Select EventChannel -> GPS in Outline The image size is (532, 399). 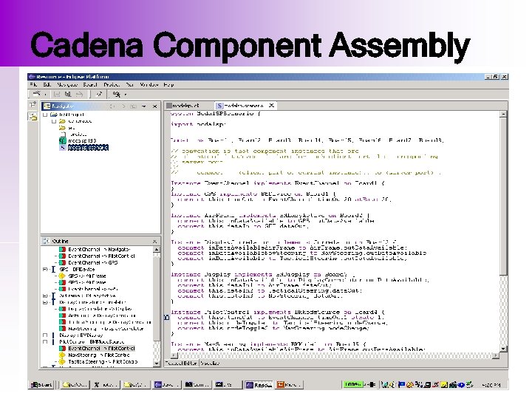pos(89,262)
